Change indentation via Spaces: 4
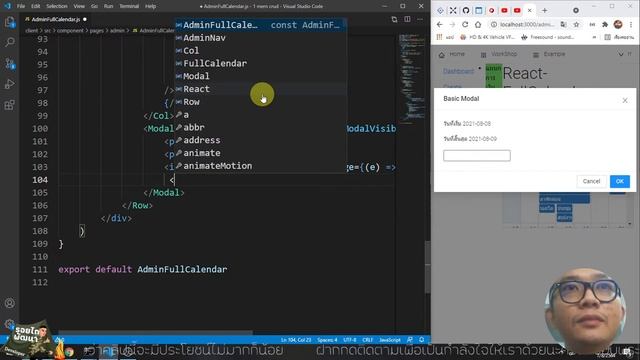The image size is (640, 360). [x=327, y=340]
